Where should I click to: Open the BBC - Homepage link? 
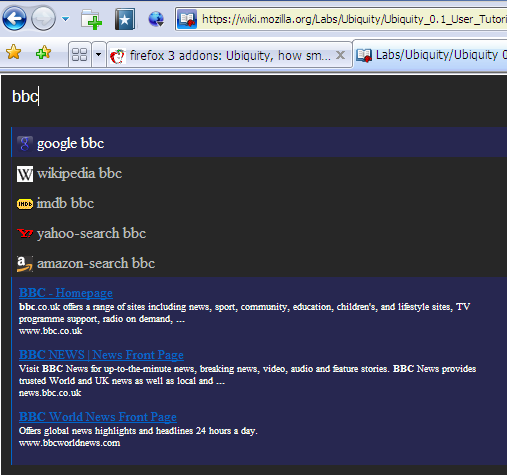(66, 293)
